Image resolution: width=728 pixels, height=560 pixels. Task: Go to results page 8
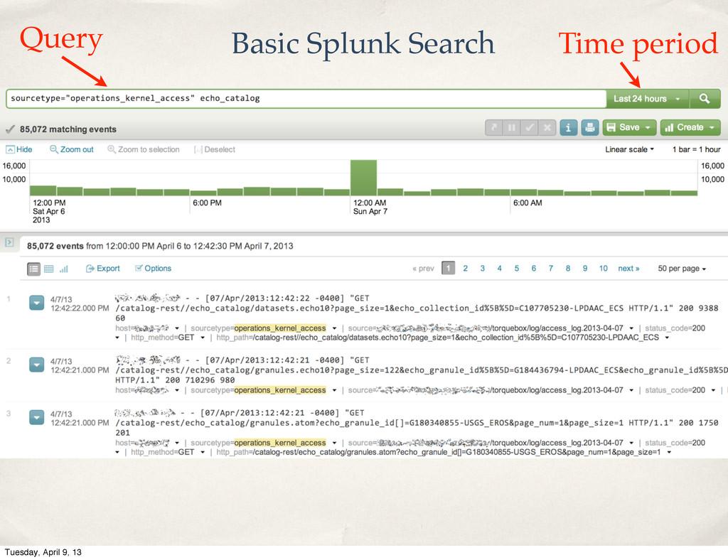pyautogui.click(x=568, y=268)
